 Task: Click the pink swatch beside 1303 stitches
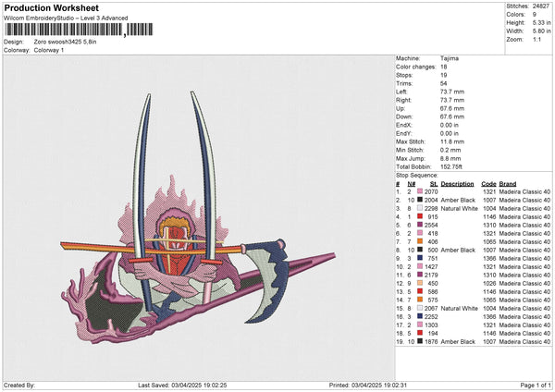tap(420, 325)
